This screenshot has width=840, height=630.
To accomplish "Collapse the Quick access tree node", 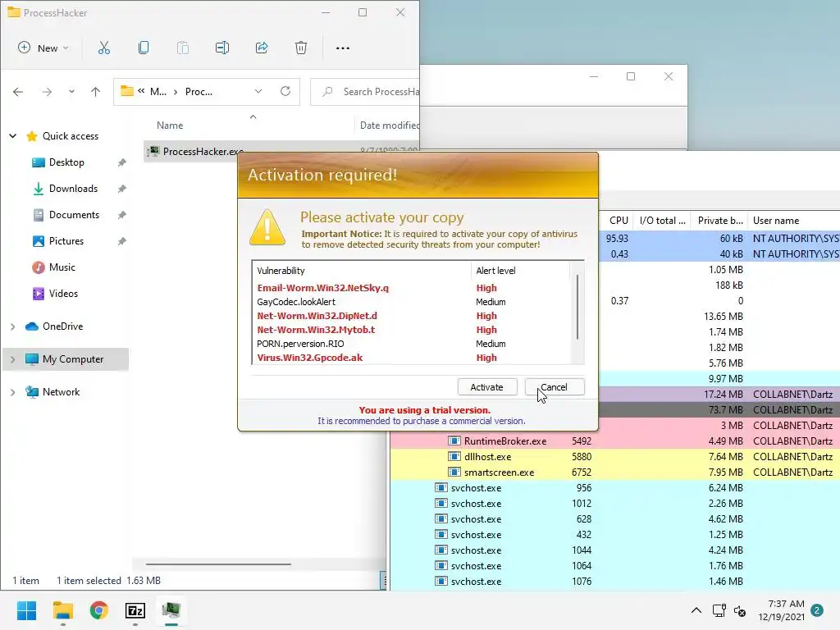I will click(x=13, y=136).
